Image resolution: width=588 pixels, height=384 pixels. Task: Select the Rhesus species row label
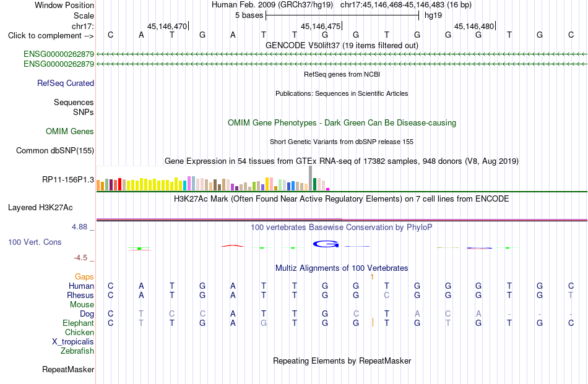point(80,296)
